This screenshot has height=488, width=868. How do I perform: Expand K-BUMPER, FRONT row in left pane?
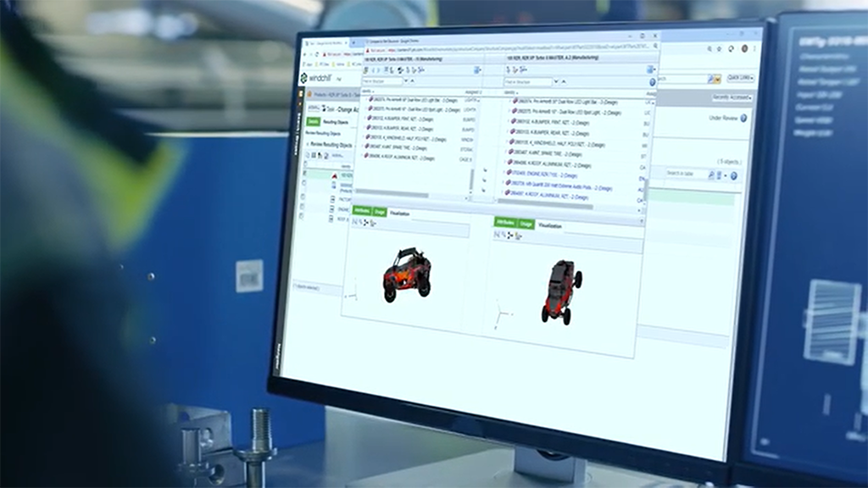(364, 119)
